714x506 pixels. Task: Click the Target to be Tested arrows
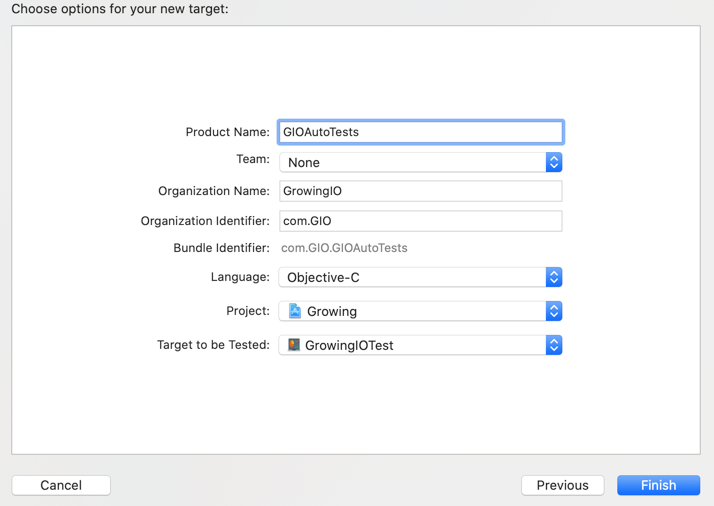[x=554, y=345]
